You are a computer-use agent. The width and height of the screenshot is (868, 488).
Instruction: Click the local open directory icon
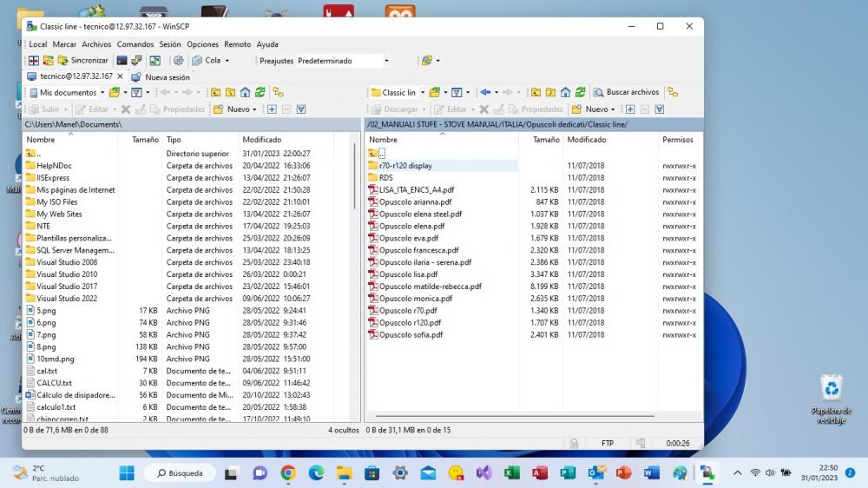tap(115, 93)
